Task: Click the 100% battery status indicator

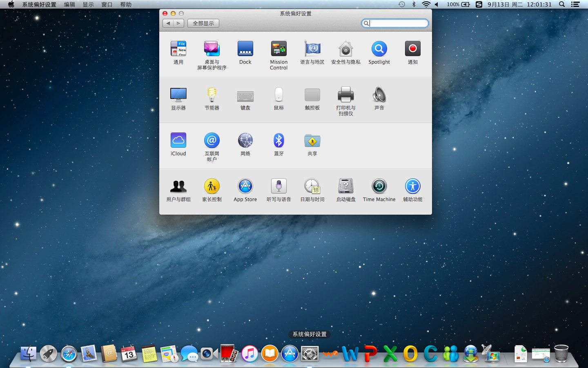Action: [458, 4]
